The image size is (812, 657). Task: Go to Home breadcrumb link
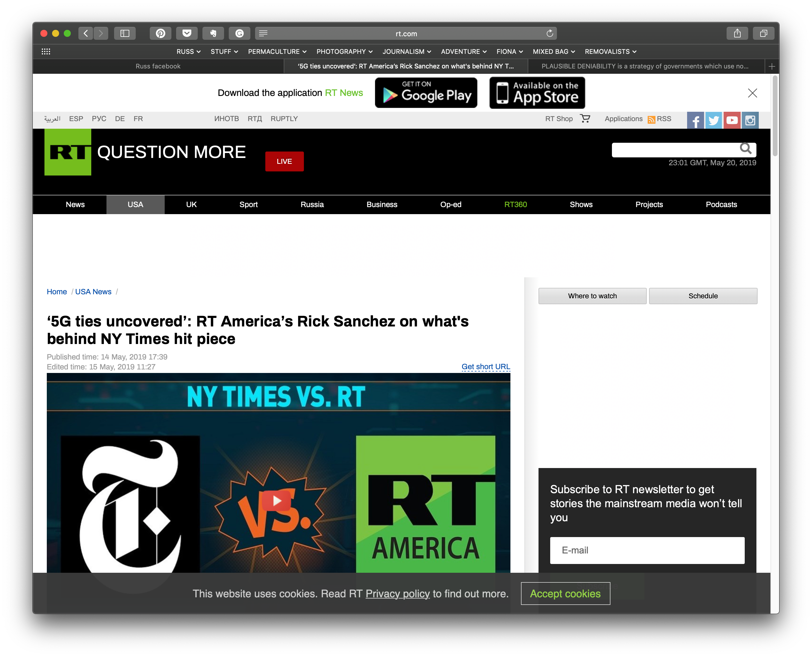point(57,291)
